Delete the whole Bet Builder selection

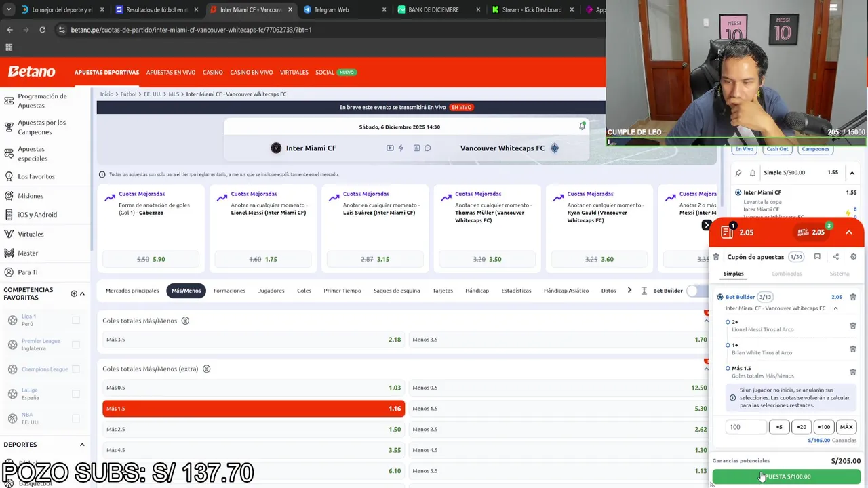853,297
